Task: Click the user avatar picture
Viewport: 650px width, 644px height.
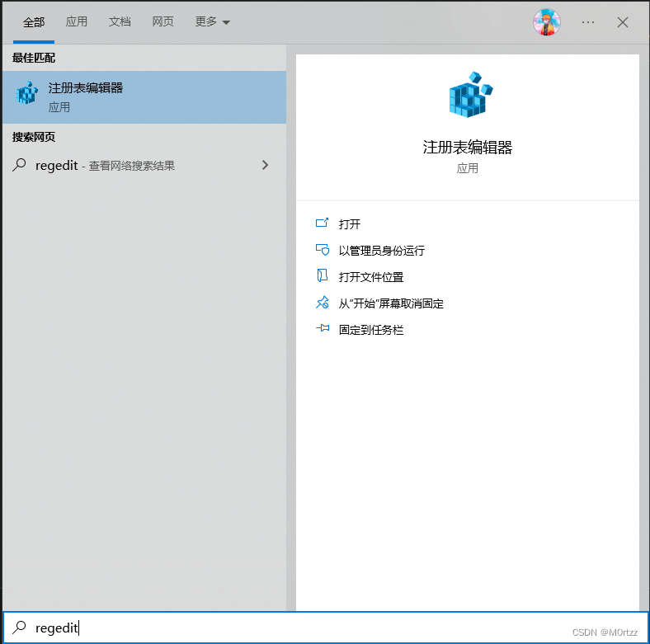Action: (x=546, y=22)
